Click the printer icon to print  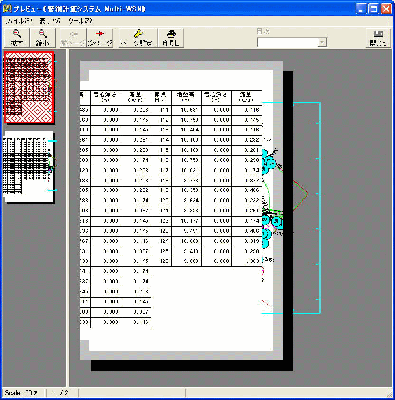[x=171, y=38]
